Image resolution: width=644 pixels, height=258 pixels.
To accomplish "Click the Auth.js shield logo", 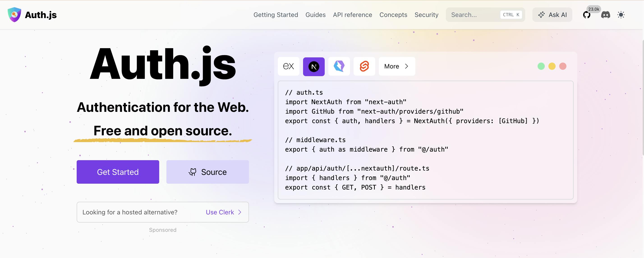I will [x=14, y=14].
